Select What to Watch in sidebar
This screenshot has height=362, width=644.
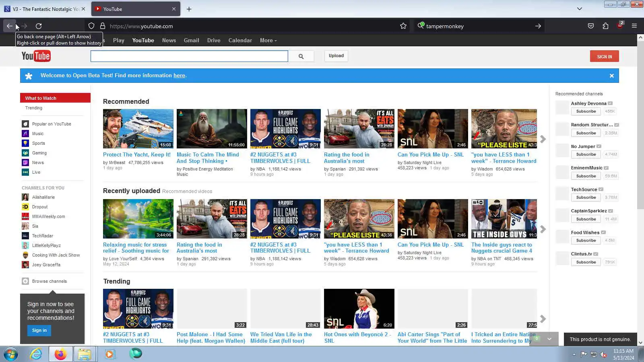click(55, 98)
